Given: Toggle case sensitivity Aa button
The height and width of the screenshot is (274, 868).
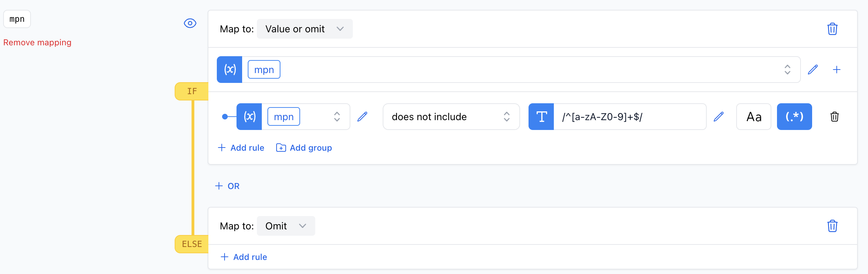Looking at the screenshot, I should pos(754,117).
